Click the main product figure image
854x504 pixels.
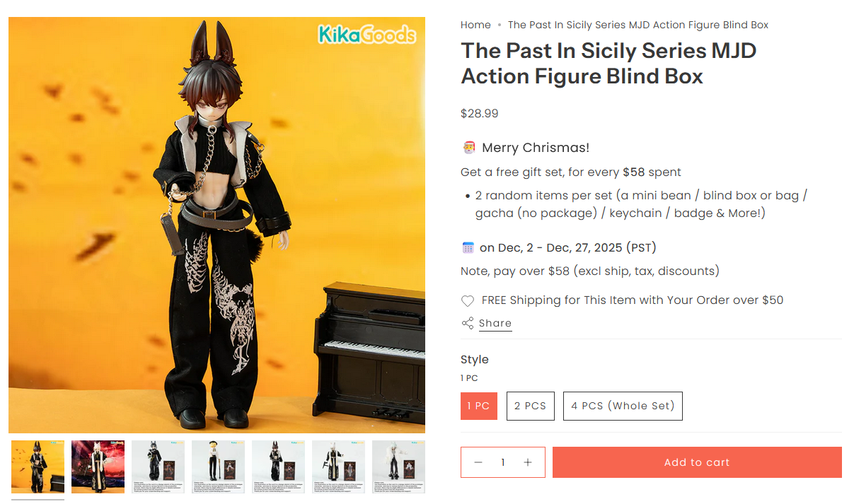[217, 225]
